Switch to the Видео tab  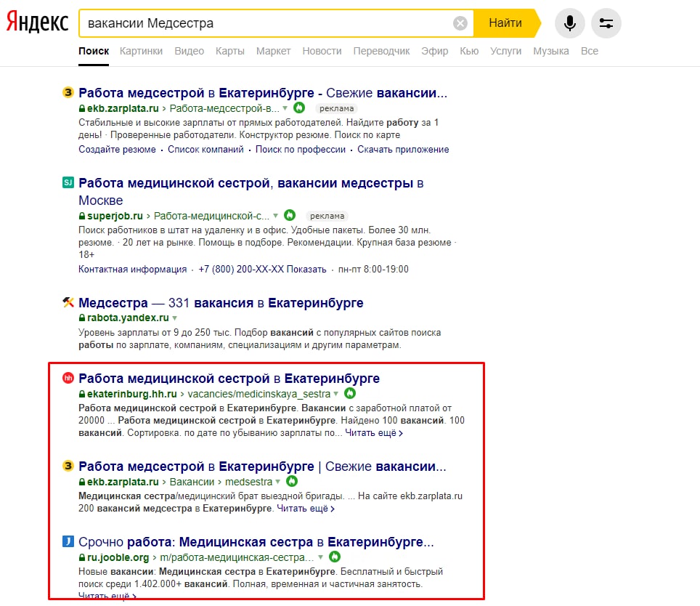(x=190, y=51)
